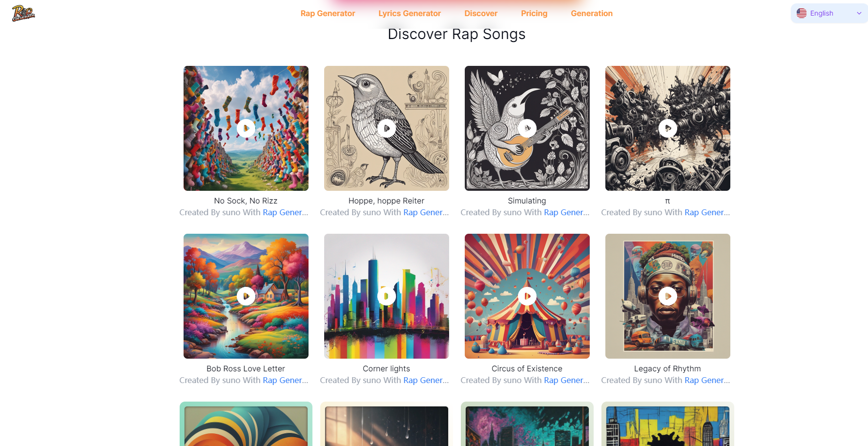The width and height of the screenshot is (868, 446).
Task: Play the "Legacy of Rhythm" track
Action: click(x=667, y=296)
